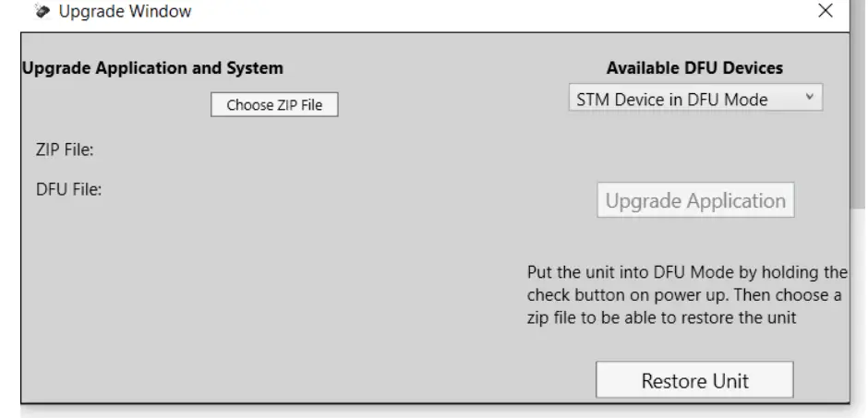The image size is (868, 418).
Task: Click the 'Put the unit into DFU Mode' line
Action: coord(687,273)
